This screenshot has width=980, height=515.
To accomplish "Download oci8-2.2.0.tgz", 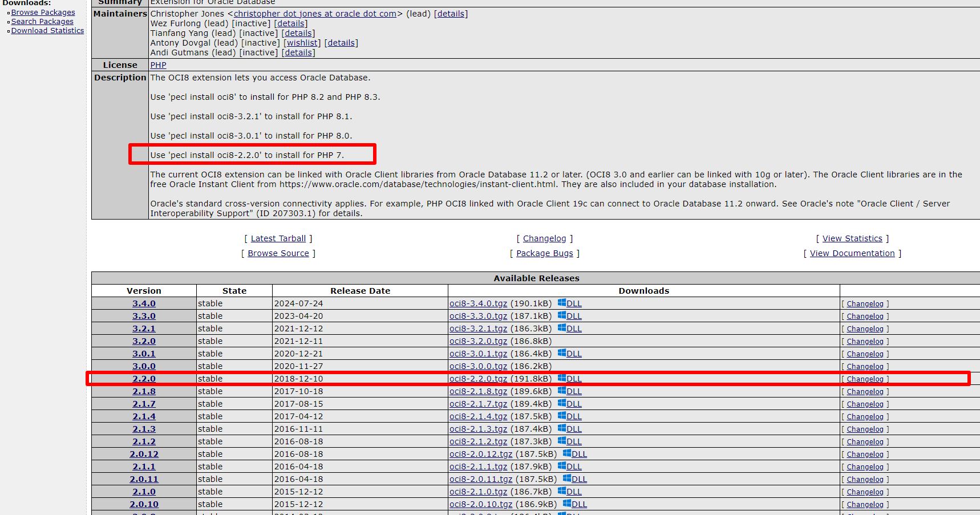I will pos(478,379).
